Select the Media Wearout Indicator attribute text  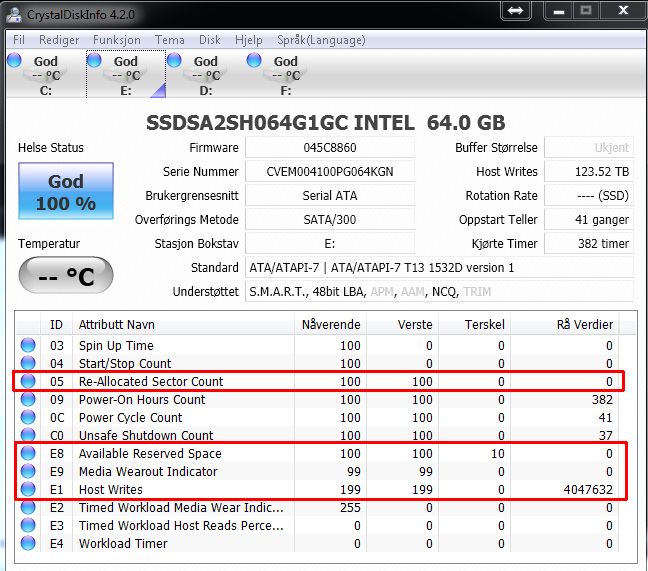148,471
